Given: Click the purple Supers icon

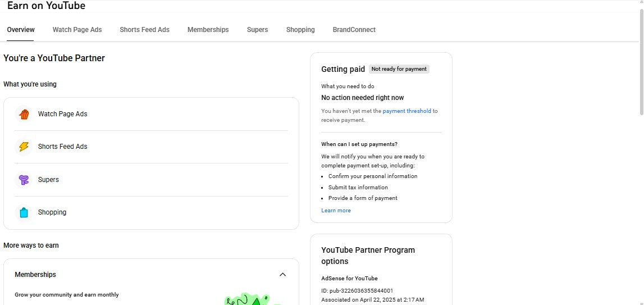Looking at the screenshot, I should coord(24,180).
